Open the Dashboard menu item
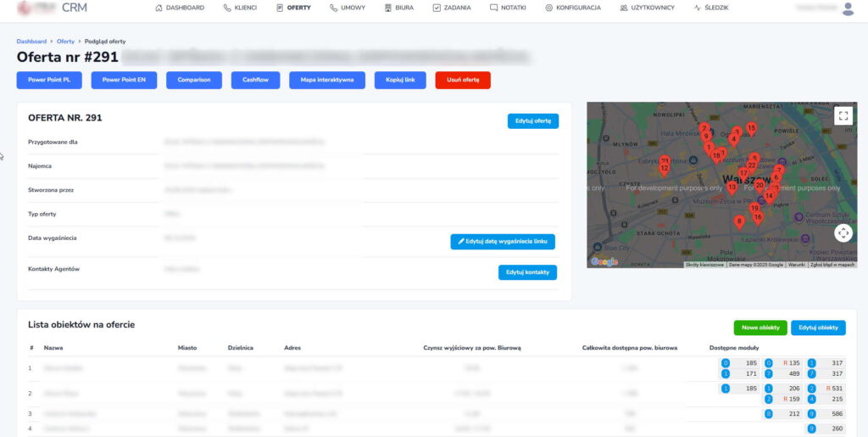This screenshot has height=437, width=868. coord(180,8)
